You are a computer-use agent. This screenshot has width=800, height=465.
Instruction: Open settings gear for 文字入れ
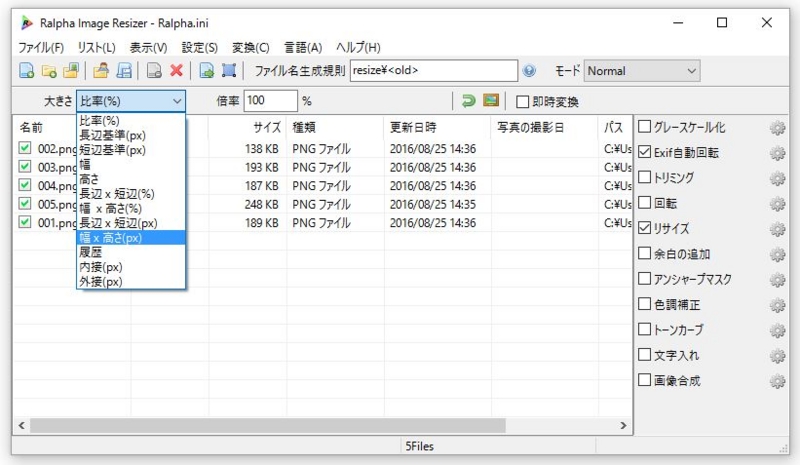click(x=778, y=356)
